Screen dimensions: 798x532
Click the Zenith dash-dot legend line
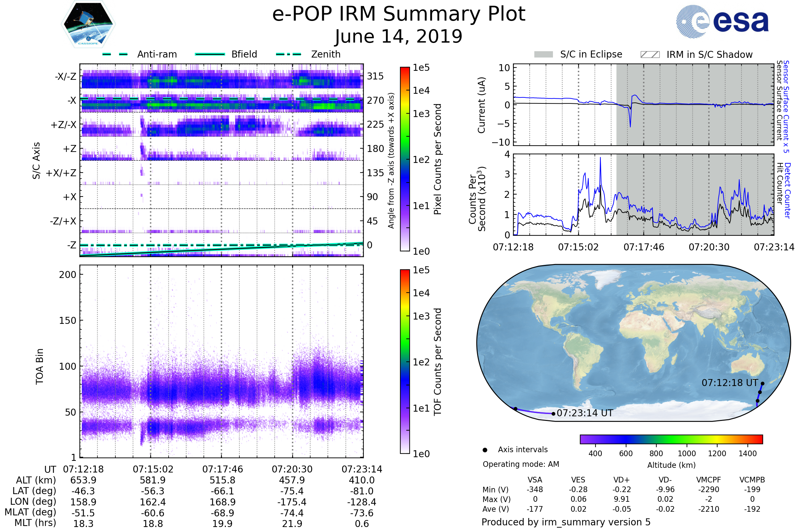[x=289, y=54]
